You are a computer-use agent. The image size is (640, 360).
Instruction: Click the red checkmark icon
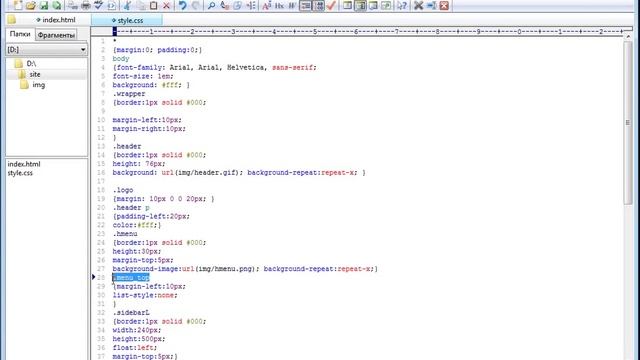(x=331, y=5)
